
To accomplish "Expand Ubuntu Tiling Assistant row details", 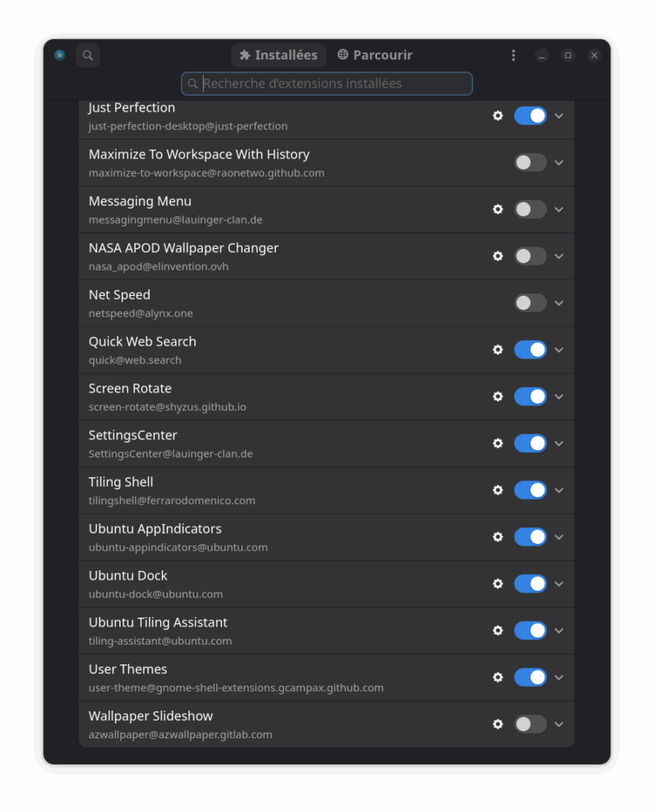I will click(559, 630).
